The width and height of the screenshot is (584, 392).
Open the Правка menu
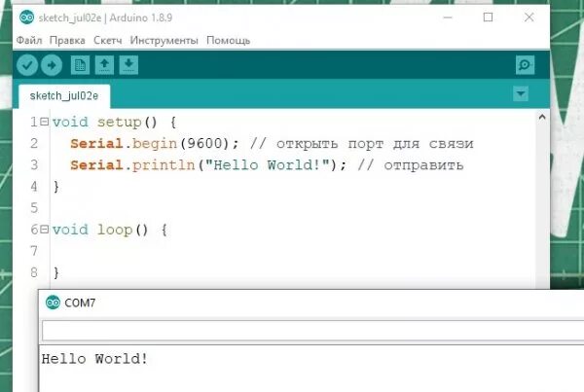pos(67,40)
